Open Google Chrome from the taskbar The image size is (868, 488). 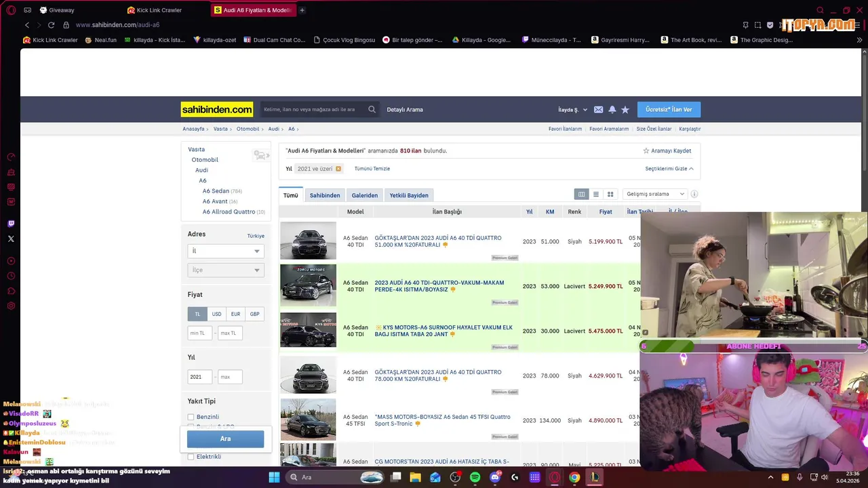coord(574,477)
